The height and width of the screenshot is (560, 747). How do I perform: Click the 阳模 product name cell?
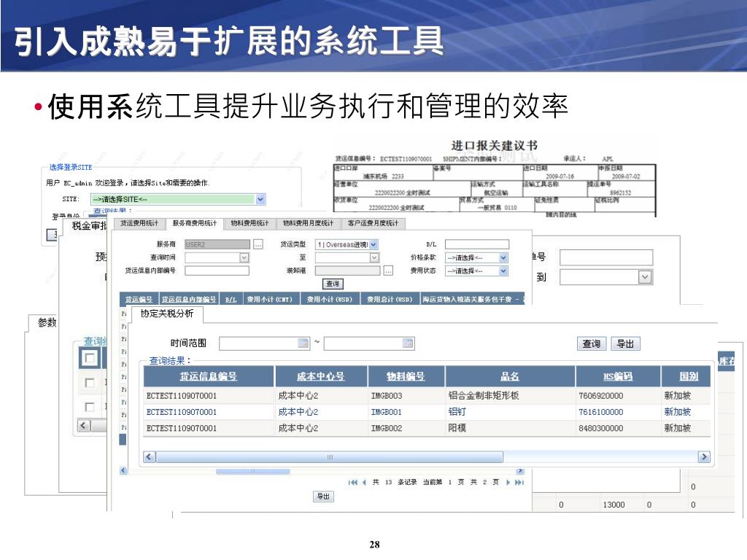coord(457,428)
